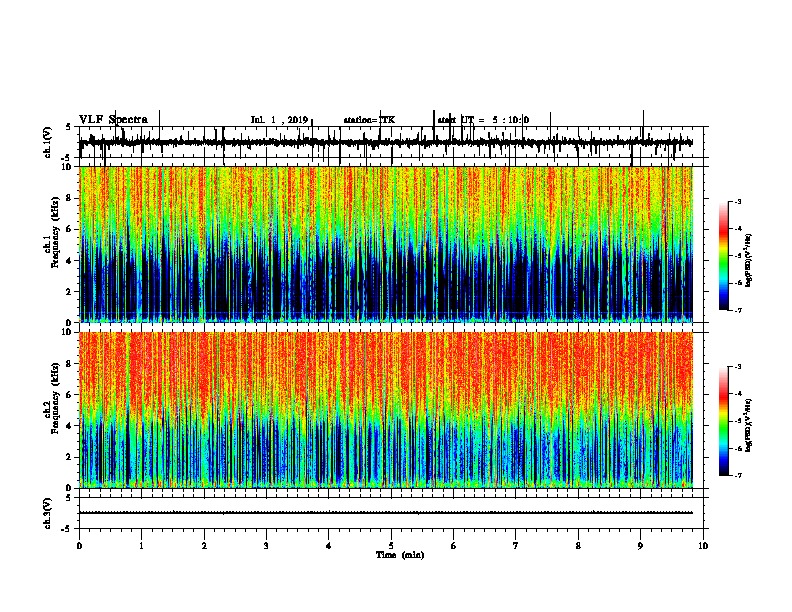Click the flat ch.3 voltage trace
Image resolution: width=792 pixels, height=612 pixels.
386,513
